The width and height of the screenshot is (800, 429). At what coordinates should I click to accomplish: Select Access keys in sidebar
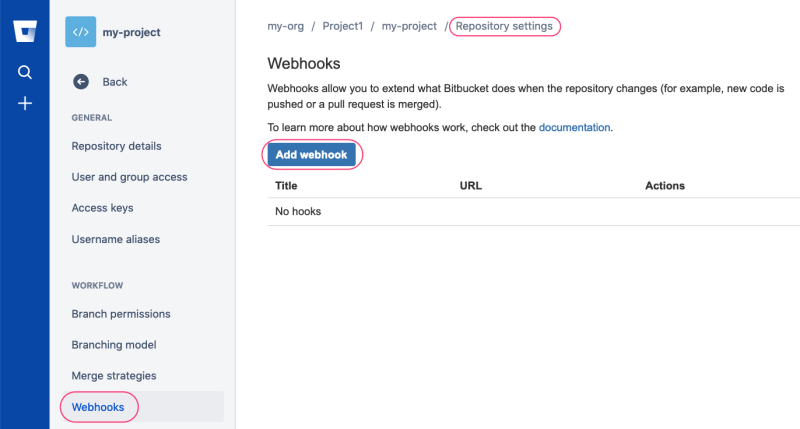click(102, 208)
